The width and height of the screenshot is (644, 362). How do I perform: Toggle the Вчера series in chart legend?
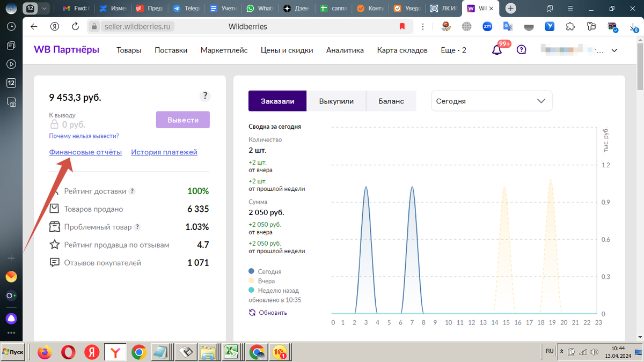point(262,281)
